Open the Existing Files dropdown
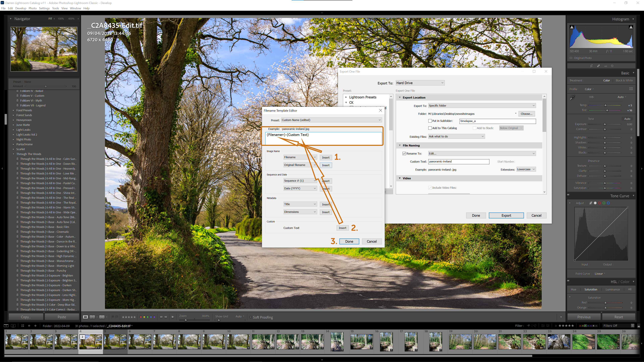Screen dimensions: 644x362 click(x=457, y=136)
